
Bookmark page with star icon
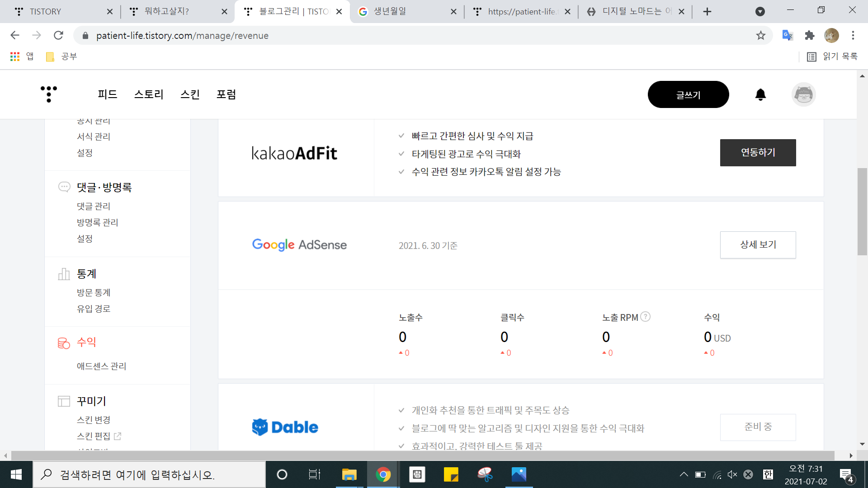(x=761, y=35)
